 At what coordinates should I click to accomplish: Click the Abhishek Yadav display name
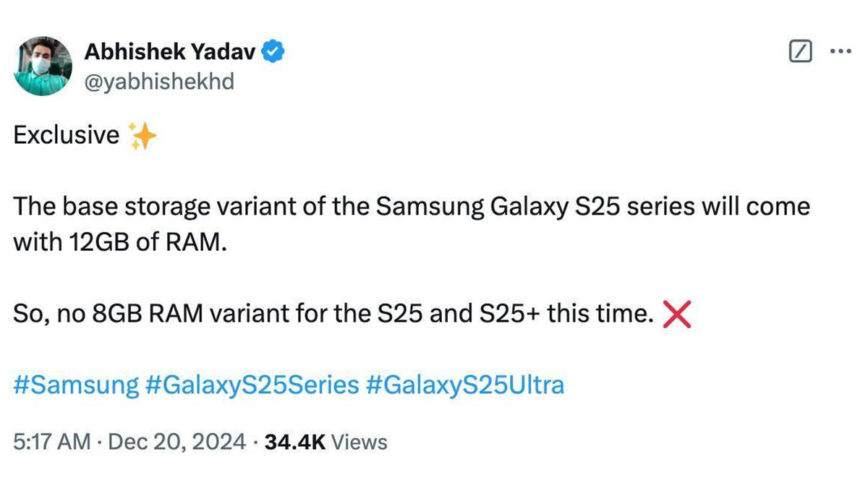[x=170, y=52]
